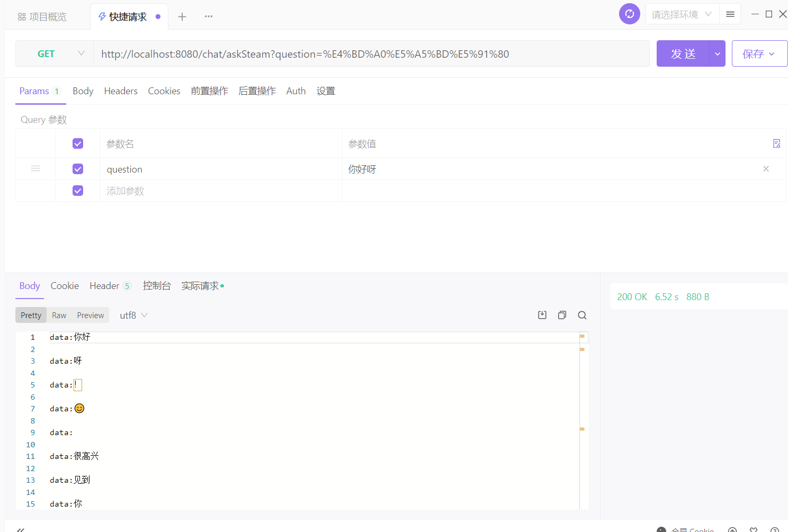Click the 880 B response size
The height and width of the screenshot is (532, 788).
[698, 297]
